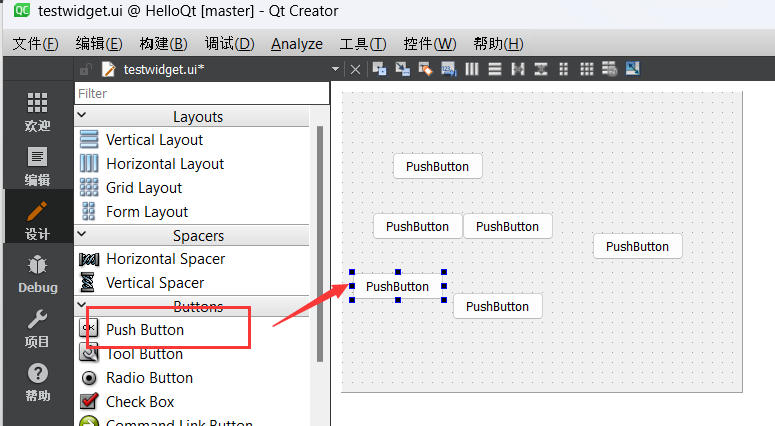Select Horizontal Layout in widget box
Viewport: 775px width, 426px height.
pyautogui.click(x=192, y=164)
